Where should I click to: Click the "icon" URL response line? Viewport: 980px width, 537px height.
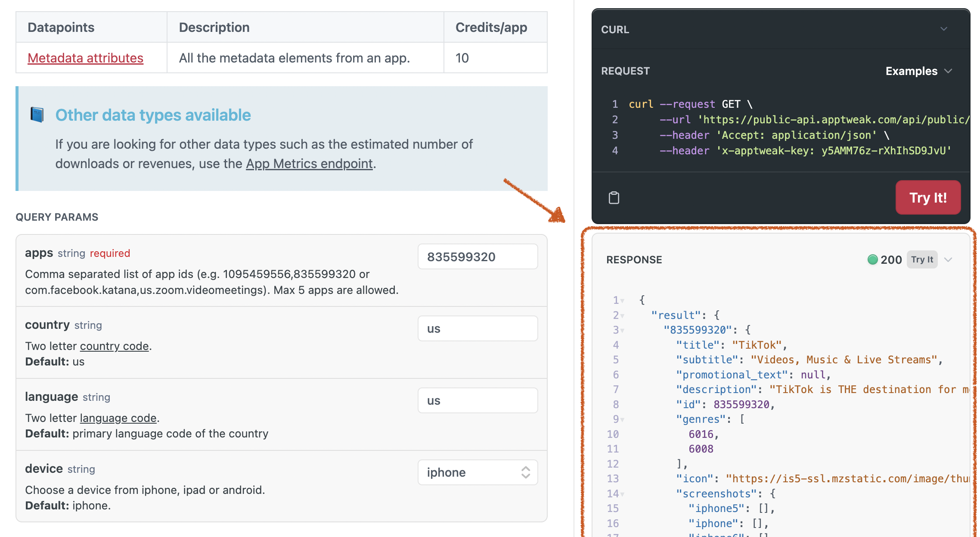[x=822, y=479]
